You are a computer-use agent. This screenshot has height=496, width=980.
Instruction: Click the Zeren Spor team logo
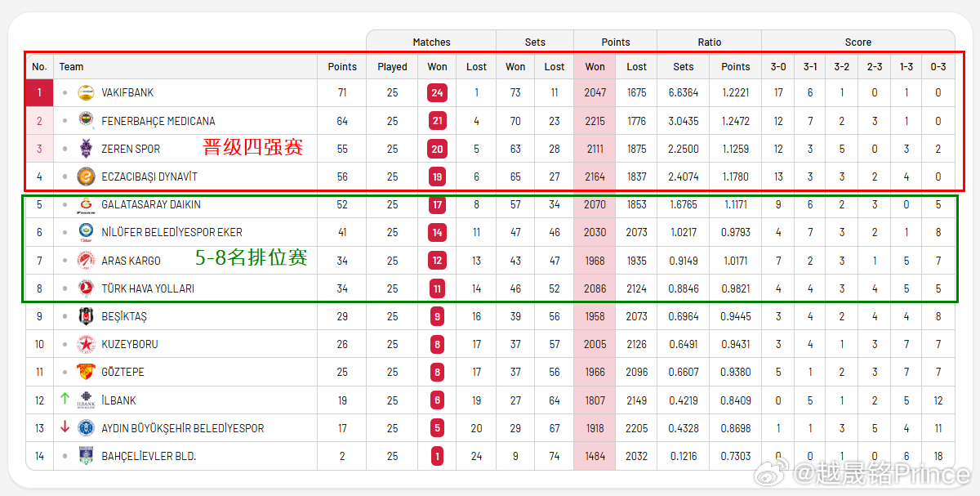(x=86, y=149)
